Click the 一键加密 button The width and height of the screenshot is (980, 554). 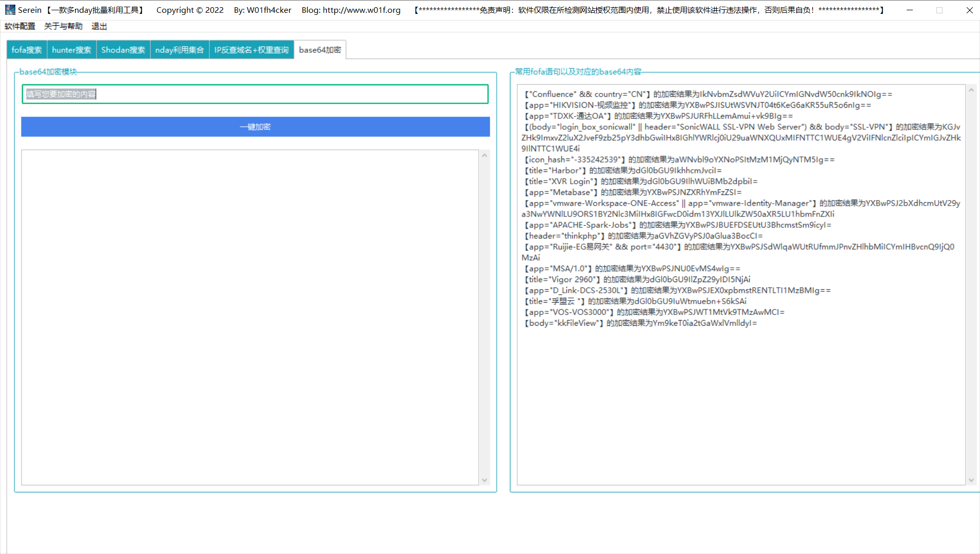256,127
